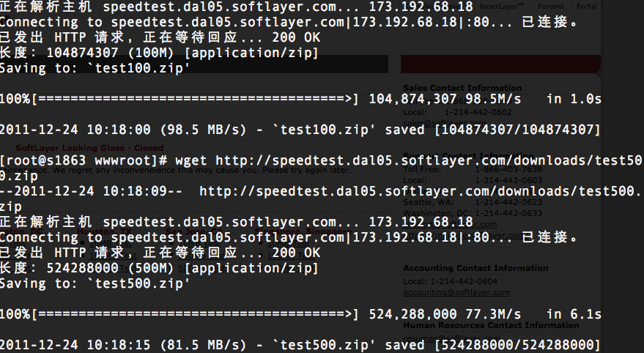
Task: Click the 524288000 (500M) length line
Action: pyautogui.click(x=160, y=269)
